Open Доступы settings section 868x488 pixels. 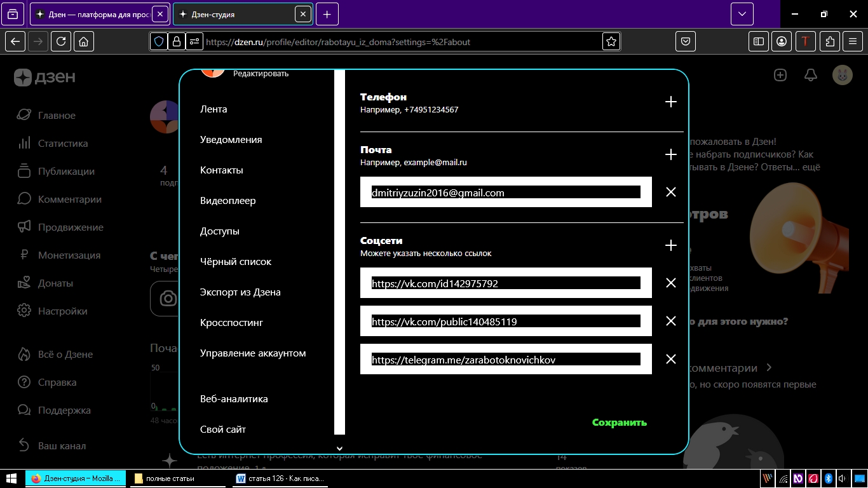(219, 231)
